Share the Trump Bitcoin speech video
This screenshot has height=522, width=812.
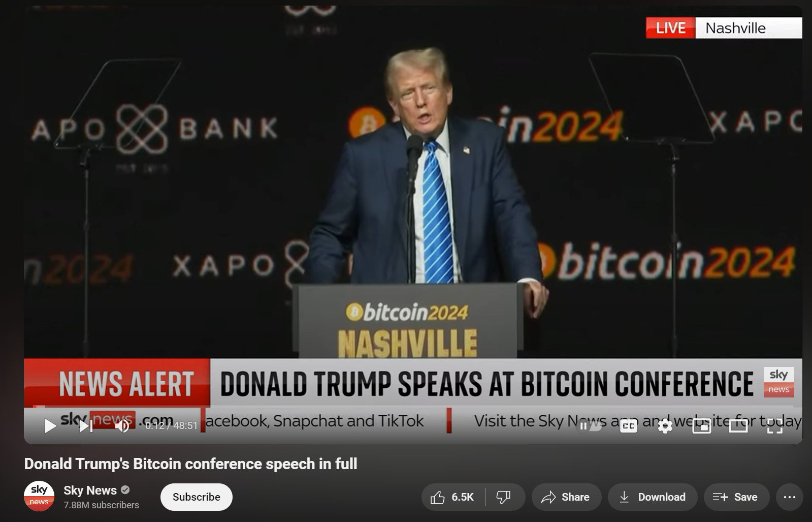(x=566, y=497)
